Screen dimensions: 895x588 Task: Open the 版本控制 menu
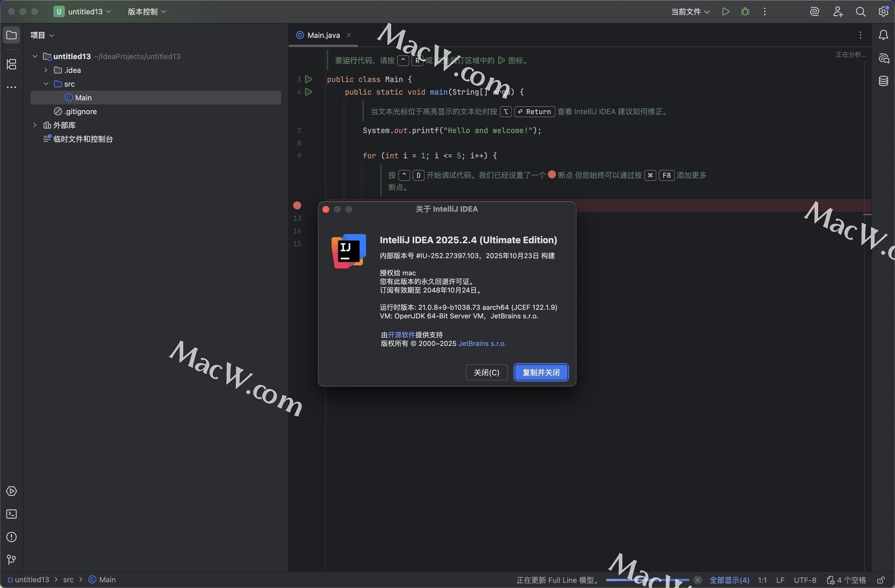tap(146, 12)
